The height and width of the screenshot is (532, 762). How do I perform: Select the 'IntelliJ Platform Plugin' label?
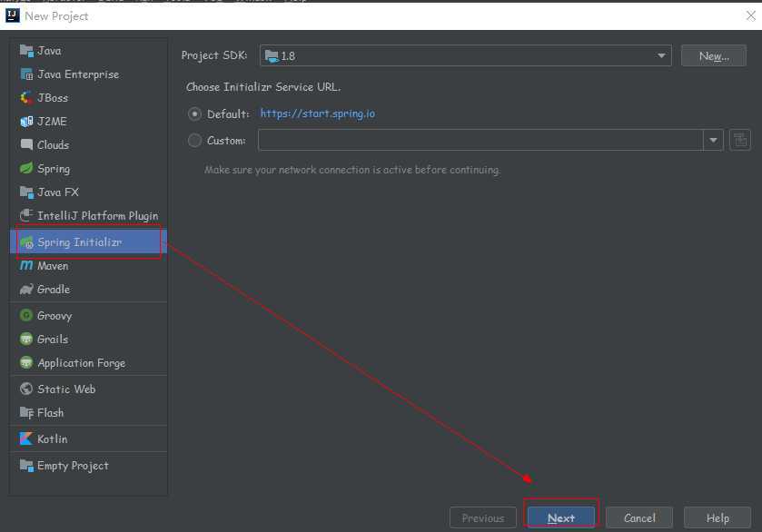coord(98,216)
